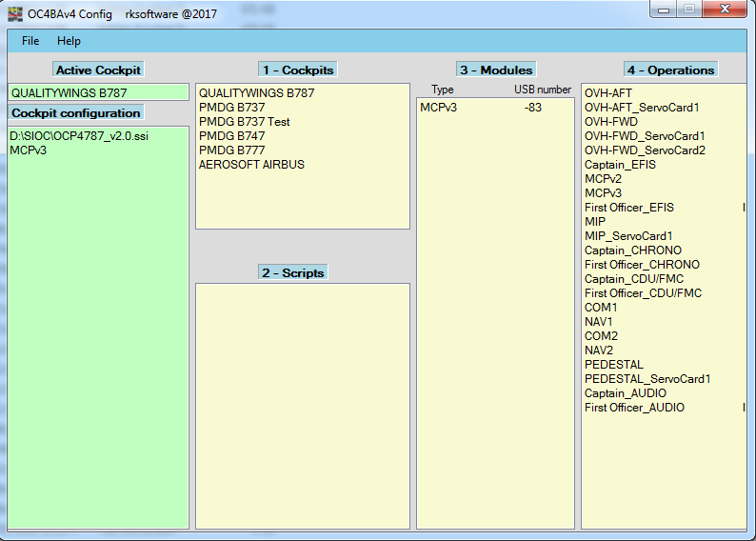
Task: Select OVH-FWD_ServoCard2 operation
Action: [x=645, y=150]
